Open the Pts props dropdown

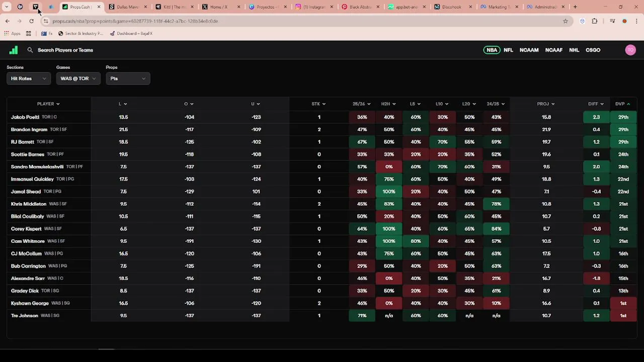point(128,78)
